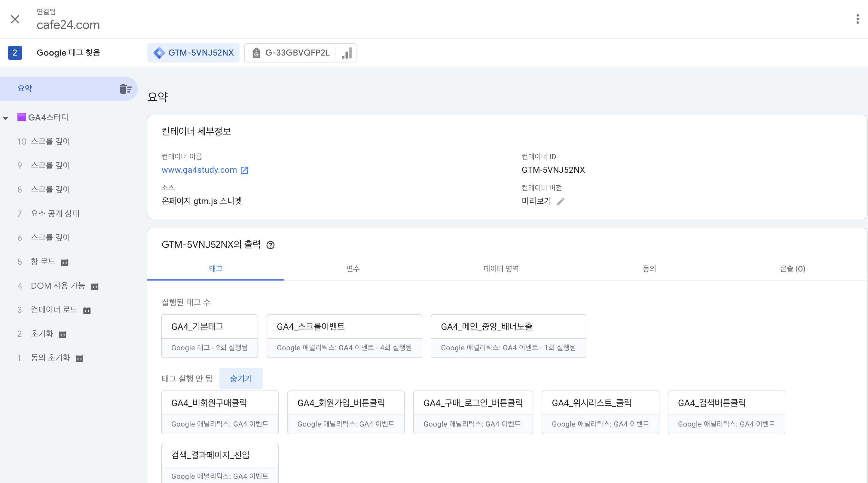
Task: Open the GA4_스크롤이벤트 fired tag card
Action: pyautogui.click(x=344, y=336)
